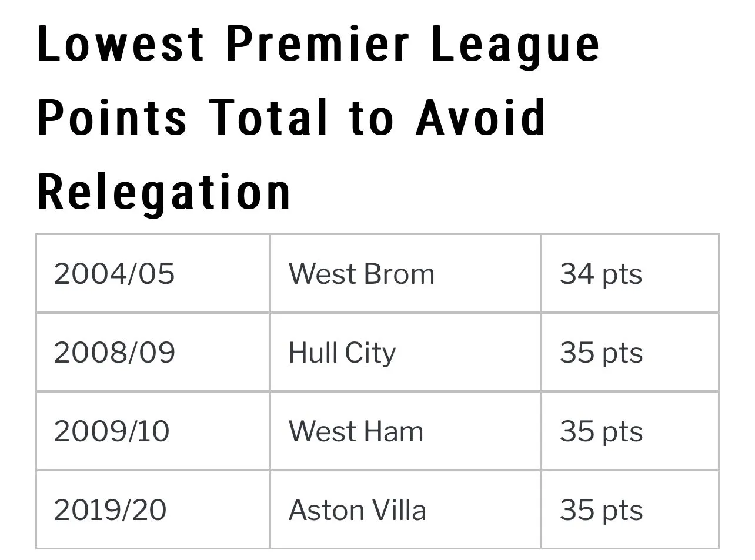Select the West Brom table cell
This screenshot has height=560, width=755.
(x=362, y=274)
